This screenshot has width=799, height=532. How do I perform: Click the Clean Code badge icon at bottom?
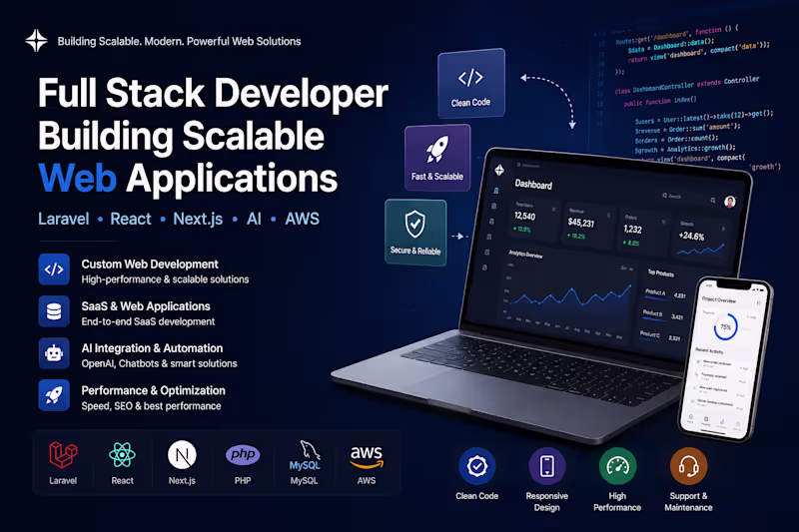click(477, 466)
